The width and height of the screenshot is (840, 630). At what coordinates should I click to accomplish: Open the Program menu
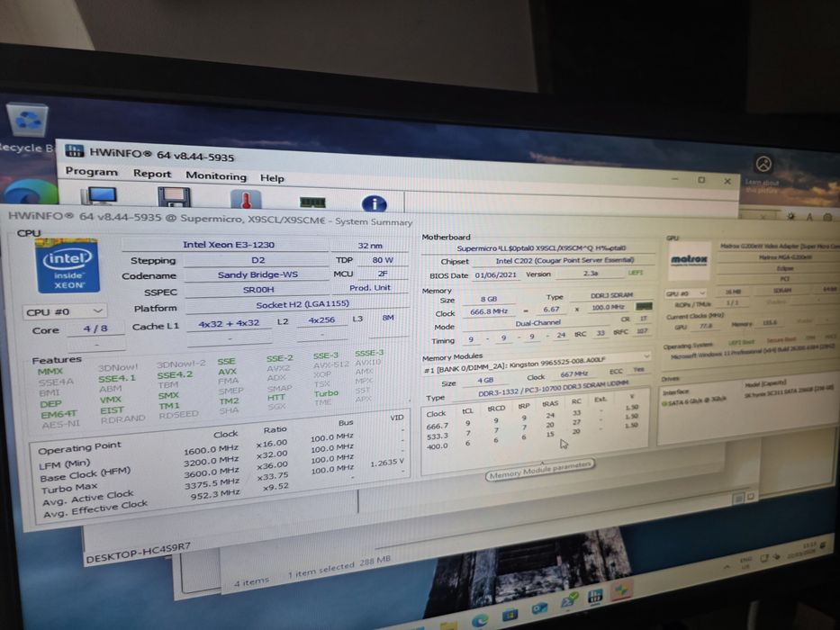(91, 171)
